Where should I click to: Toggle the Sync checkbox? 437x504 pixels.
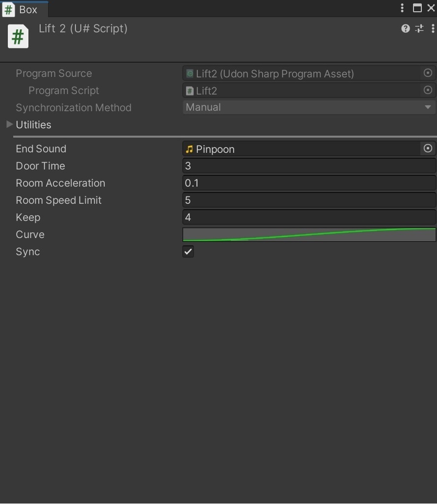click(x=188, y=252)
